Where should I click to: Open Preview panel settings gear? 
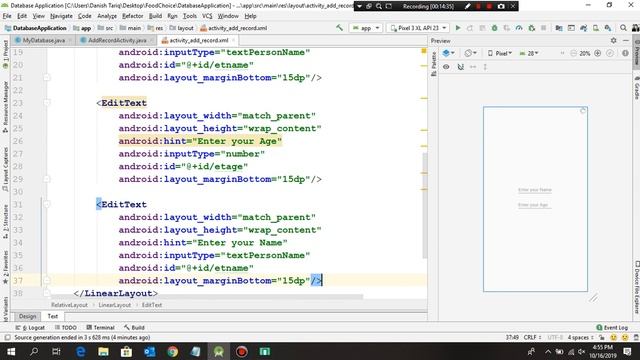click(613, 40)
